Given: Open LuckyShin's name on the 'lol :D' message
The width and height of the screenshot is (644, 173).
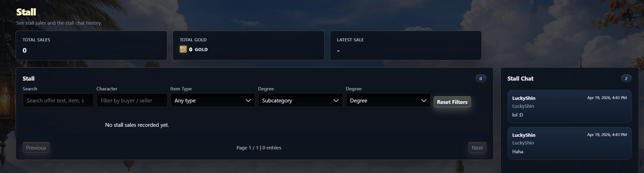Looking at the screenshot, I should (524, 98).
